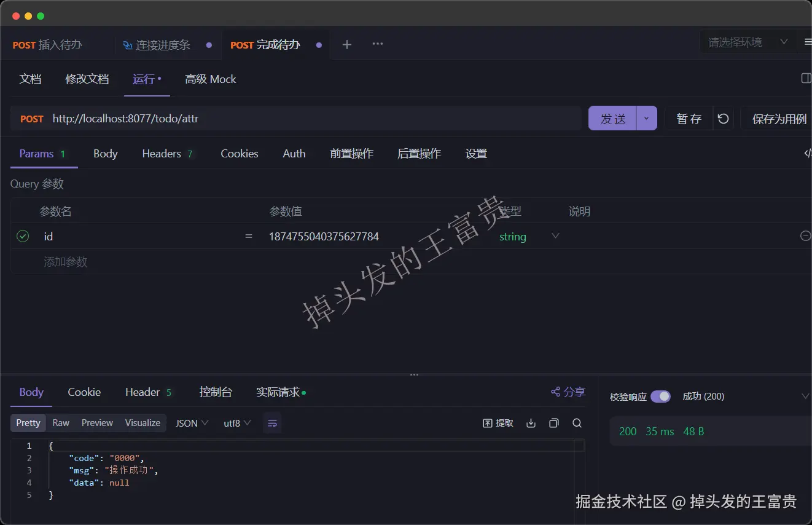Click the request URL input field
Viewport: 812px width, 525px height.
click(x=313, y=118)
